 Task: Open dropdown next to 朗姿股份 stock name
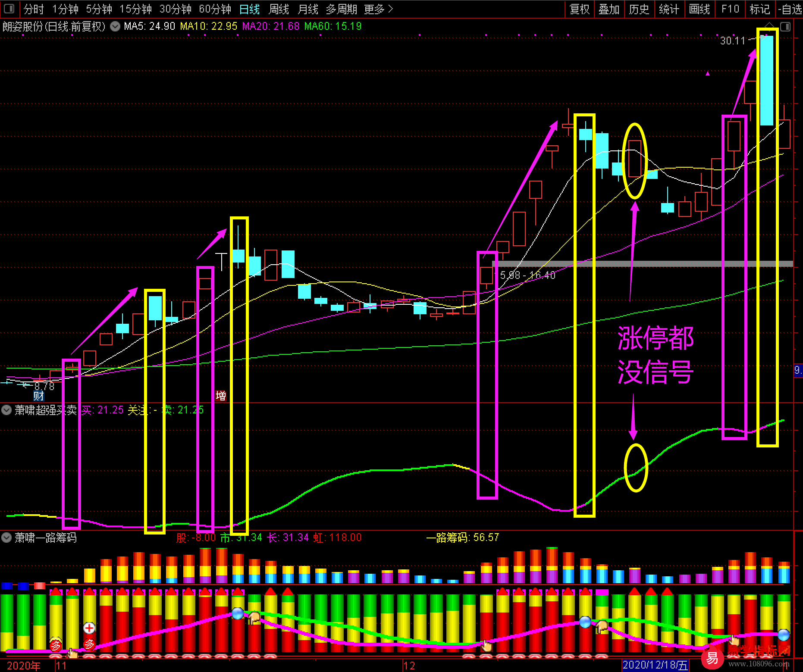click(x=115, y=26)
